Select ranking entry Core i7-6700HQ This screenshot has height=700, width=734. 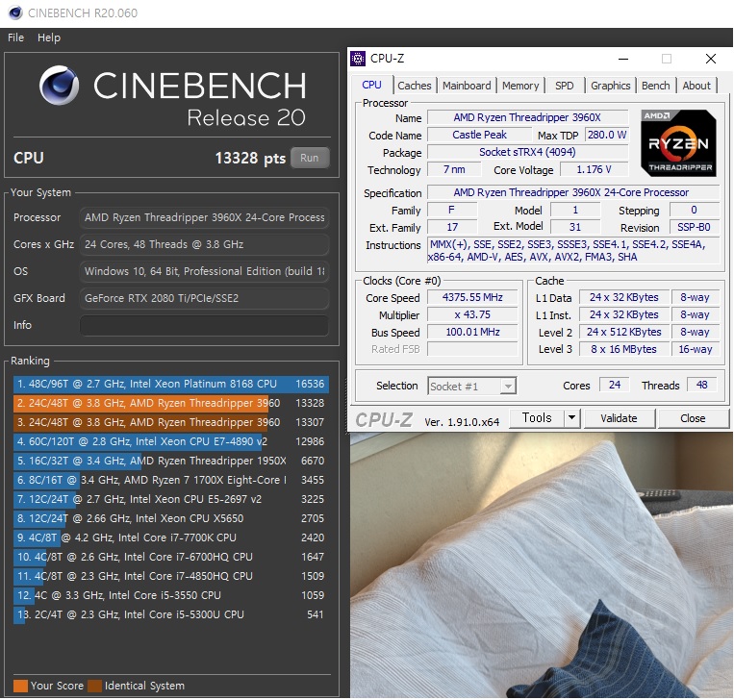click(x=171, y=557)
